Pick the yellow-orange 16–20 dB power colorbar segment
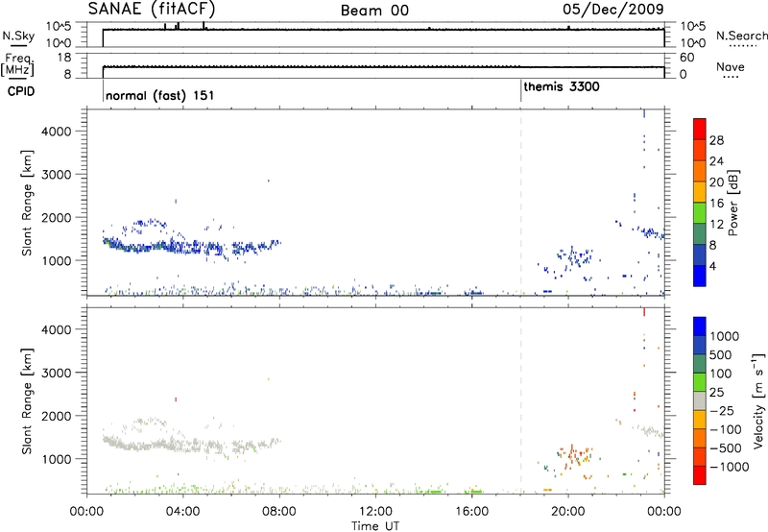 pyautogui.click(x=700, y=192)
